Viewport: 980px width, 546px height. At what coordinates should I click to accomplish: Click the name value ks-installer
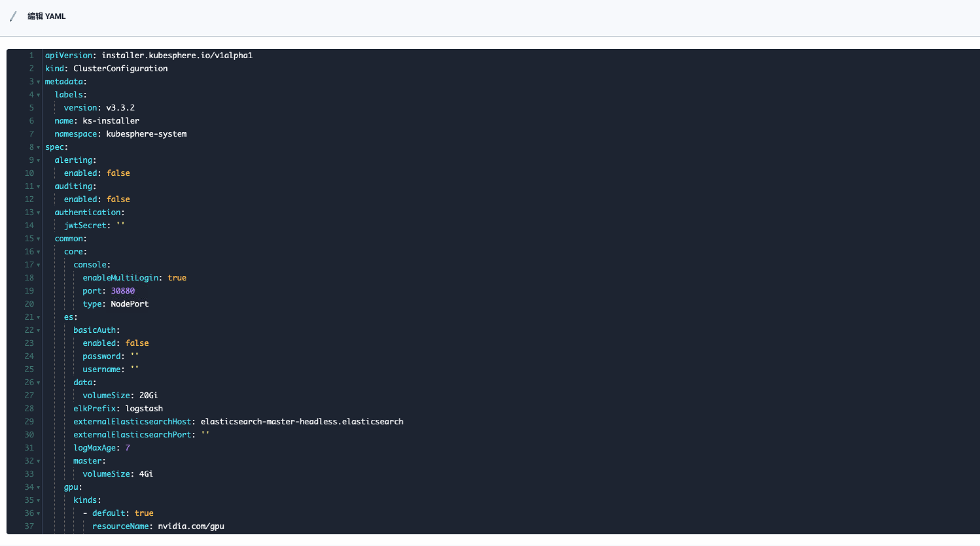pyautogui.click(x=111, y=121)
